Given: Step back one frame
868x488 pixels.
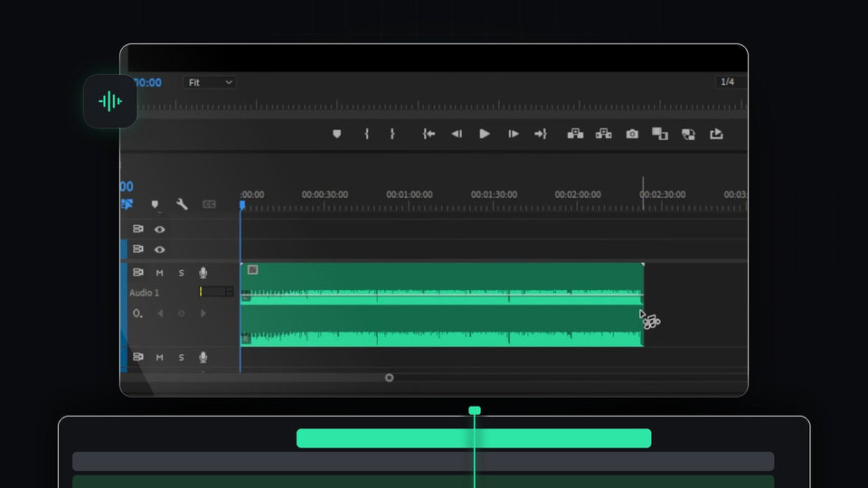Looking at the screenshot, I should (457, 134).
